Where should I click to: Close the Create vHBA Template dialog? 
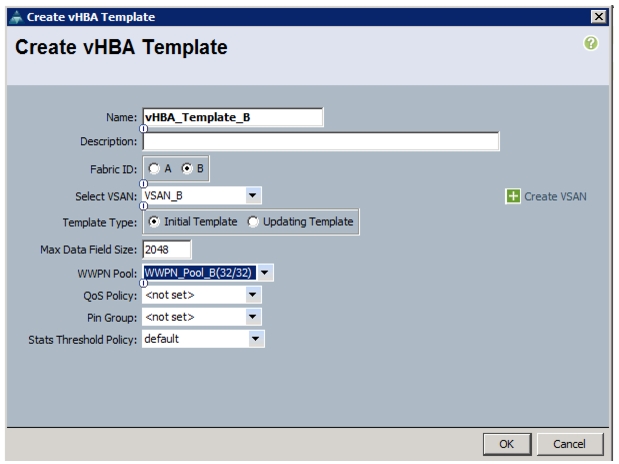[x=599, y=17]
